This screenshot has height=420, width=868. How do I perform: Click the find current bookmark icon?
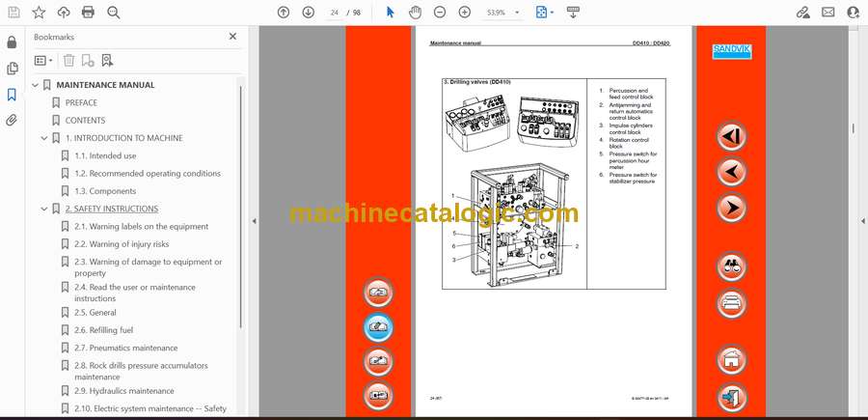tap(107, 61)
